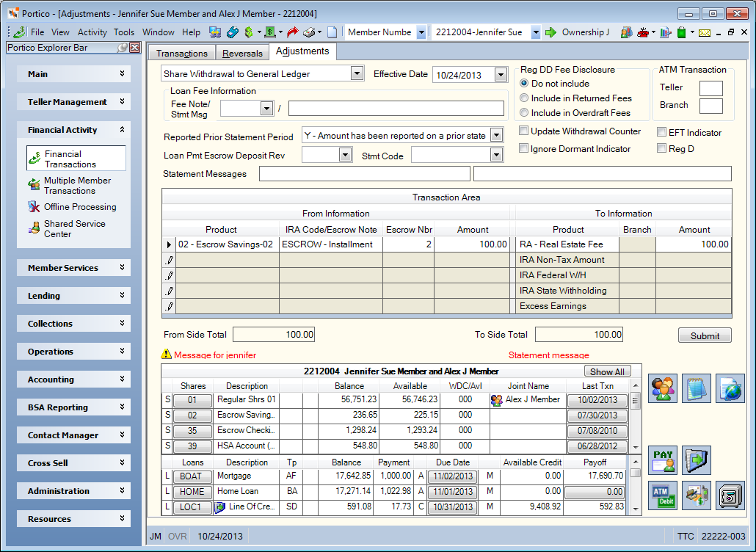Enable the EFT Indicator checkbox
Image resolution: width=756 pixels, height=552 pixels.
[662, 132]
